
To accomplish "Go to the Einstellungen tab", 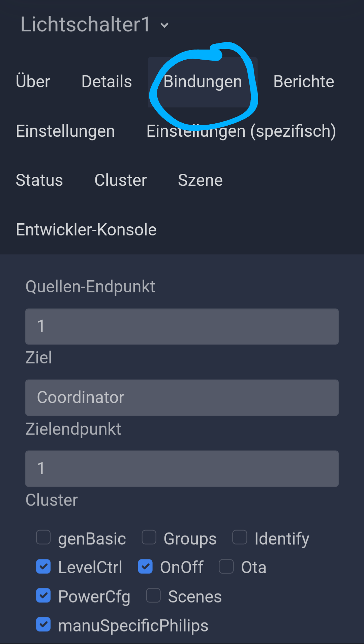I will pyautogui.click(x=65, y=131).
